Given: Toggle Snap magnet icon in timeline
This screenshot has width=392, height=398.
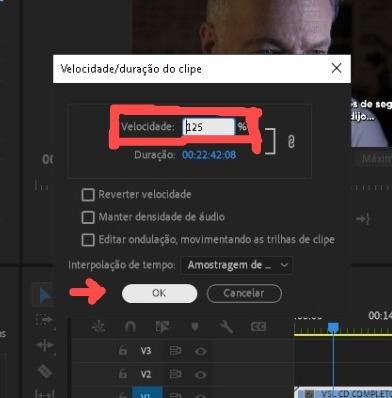Looking at the screenshot, I should pyautogui.click(x=130, y=327).
